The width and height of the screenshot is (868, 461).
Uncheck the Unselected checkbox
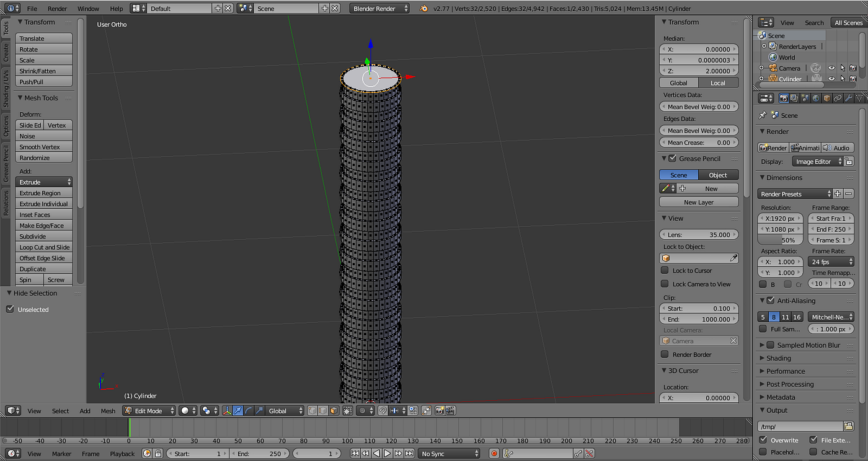point(10,309)
